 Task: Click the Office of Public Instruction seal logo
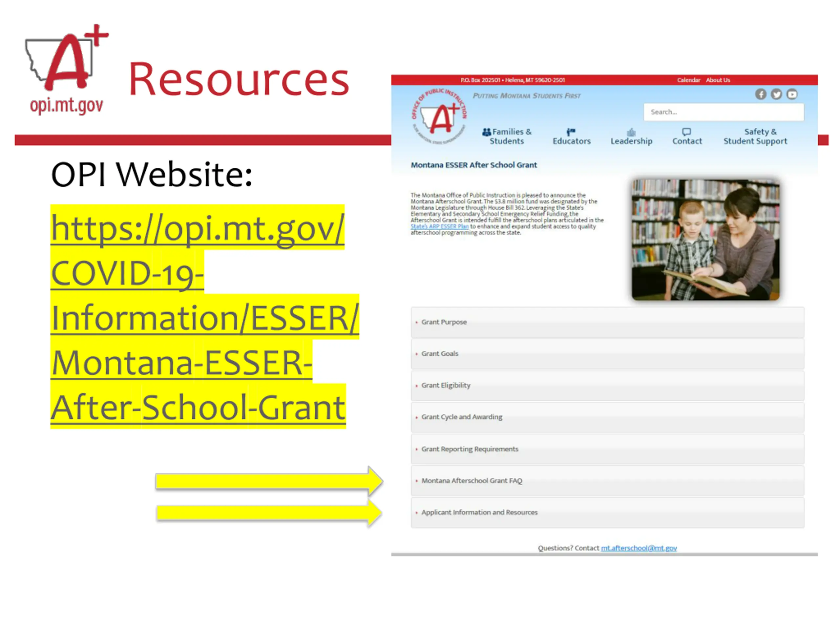click(439, 116)
